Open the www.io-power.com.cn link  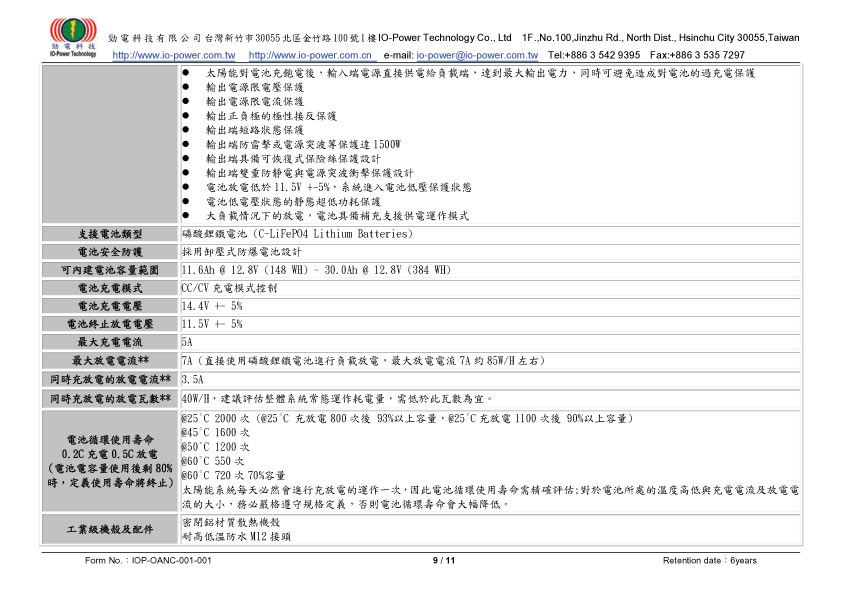[x=309, y=55]
